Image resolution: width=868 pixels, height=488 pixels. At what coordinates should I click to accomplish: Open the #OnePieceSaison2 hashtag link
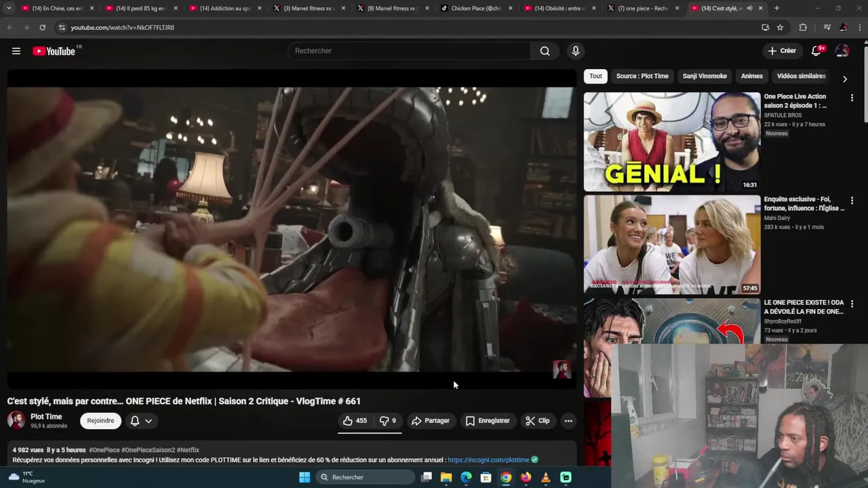pyautogui.click(x=147, y=450)
